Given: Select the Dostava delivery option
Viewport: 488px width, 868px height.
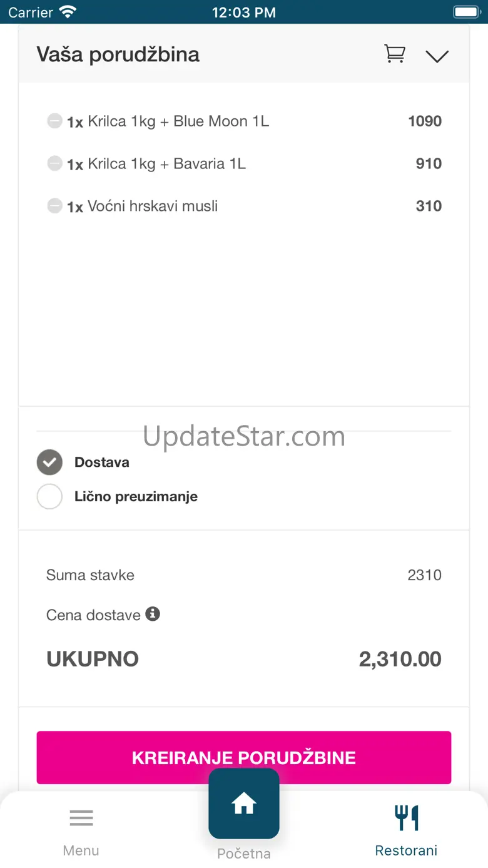Looking at the screenshot, I should [x=49, y=462].
